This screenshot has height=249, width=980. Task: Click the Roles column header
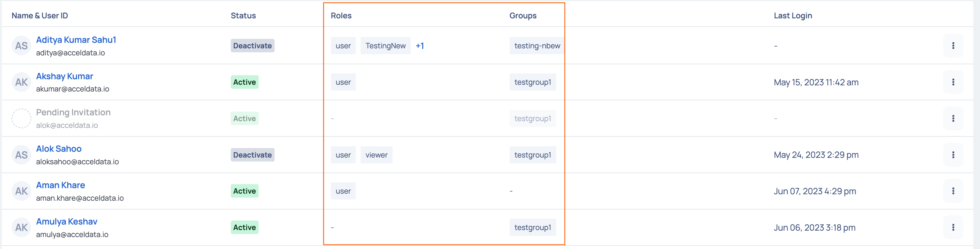tap(341, 16)
